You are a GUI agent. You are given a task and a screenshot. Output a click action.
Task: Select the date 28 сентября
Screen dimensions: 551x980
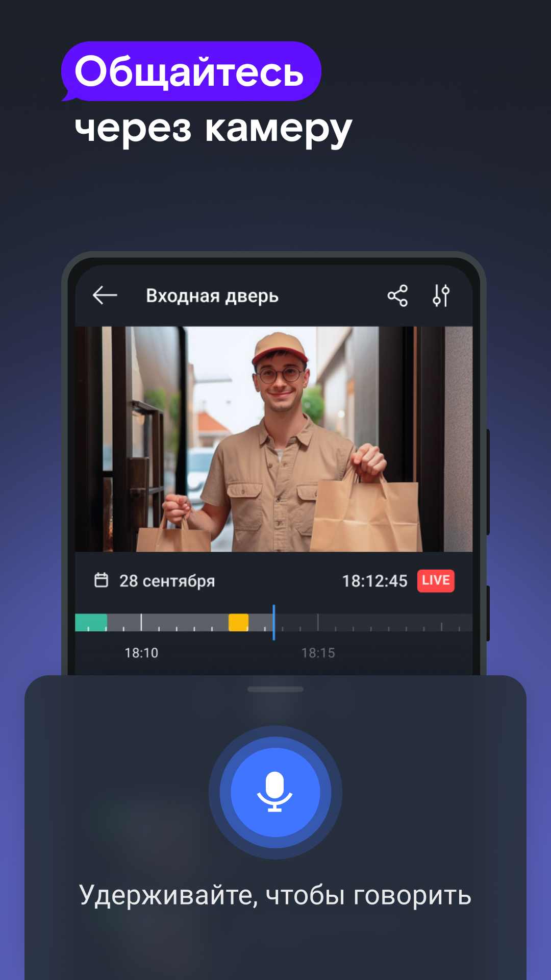pyautogui.click(x=167, y=581)
